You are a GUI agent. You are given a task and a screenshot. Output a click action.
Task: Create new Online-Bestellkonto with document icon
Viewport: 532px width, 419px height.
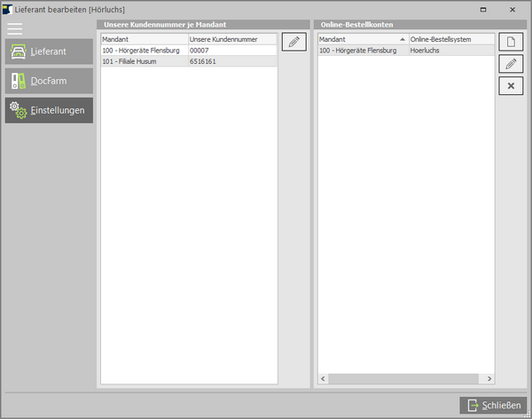pos(510,42)
